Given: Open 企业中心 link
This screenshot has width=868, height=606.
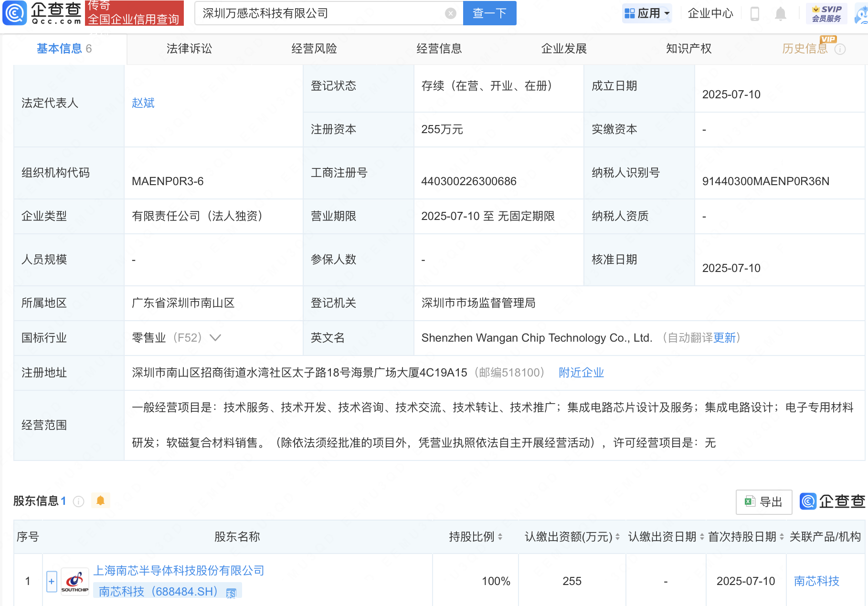Looking at the screenshot, I should click(710, 13).
